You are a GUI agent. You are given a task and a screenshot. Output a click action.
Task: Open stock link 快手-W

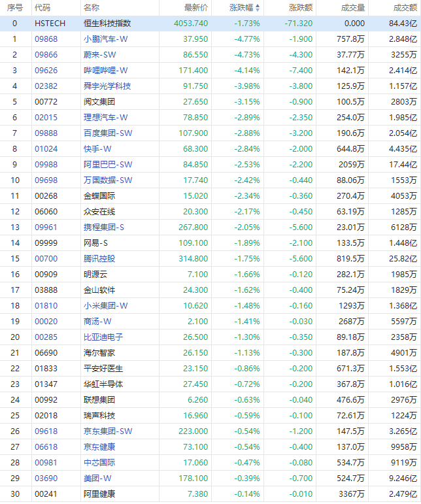[97, 149]
